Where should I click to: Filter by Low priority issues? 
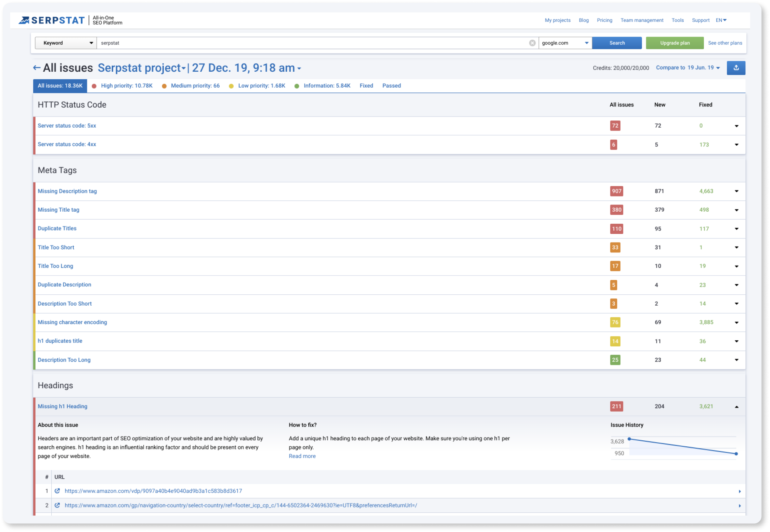pos(257,86)
